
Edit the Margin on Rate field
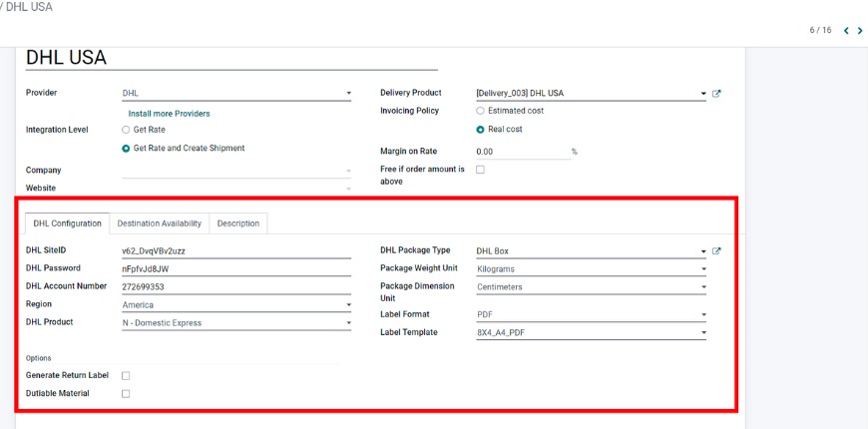(x=521, y=152)
